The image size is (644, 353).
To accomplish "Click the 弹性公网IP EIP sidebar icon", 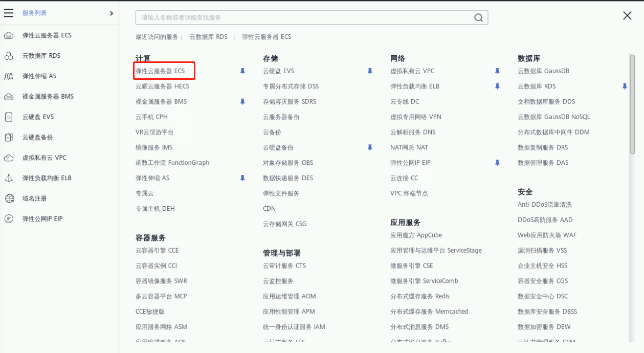I will [9, 219].
